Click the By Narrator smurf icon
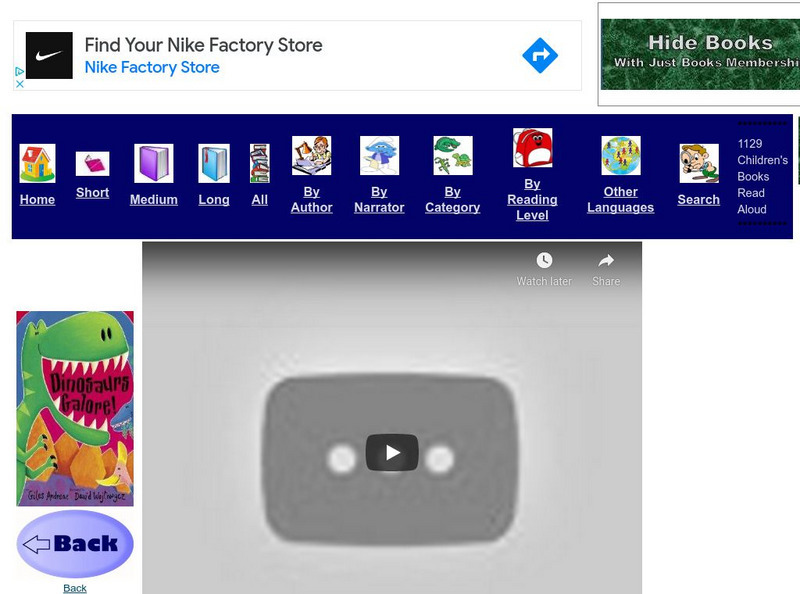The height and width of the screenshot is (594, 800). 379,156
